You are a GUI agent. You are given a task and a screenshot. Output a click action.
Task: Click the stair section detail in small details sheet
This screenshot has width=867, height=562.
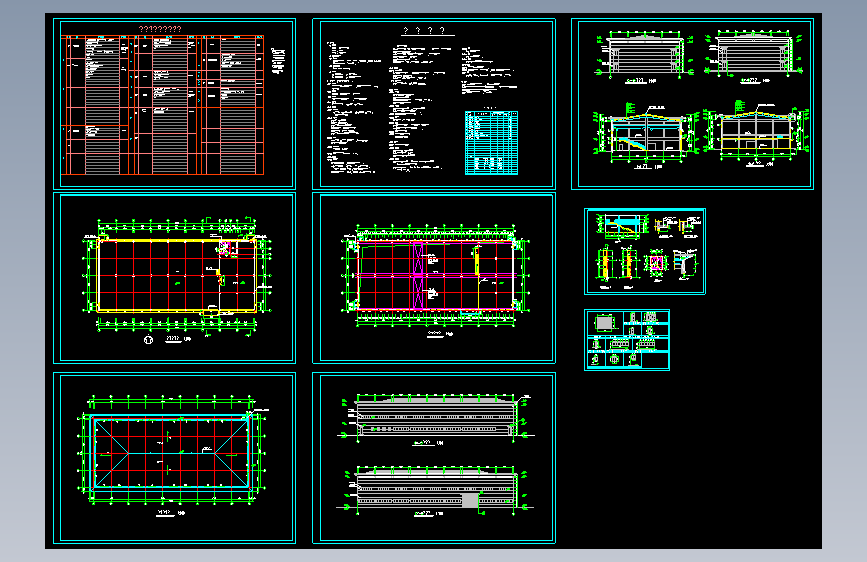point(621,227)
